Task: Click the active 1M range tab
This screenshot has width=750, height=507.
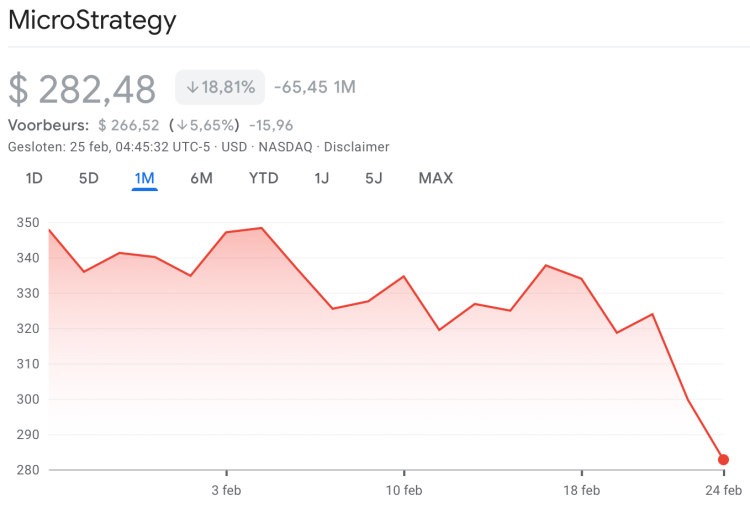Action: (145, 178)
